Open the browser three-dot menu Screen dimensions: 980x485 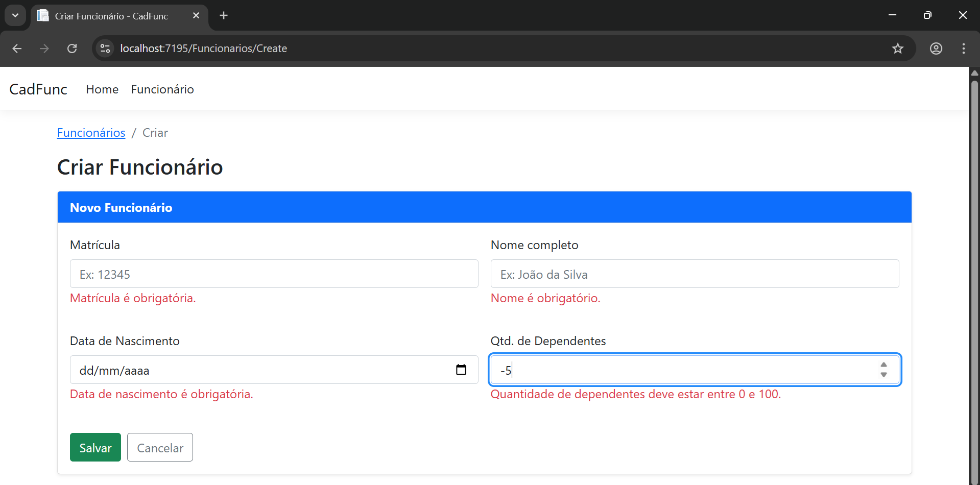963,48
